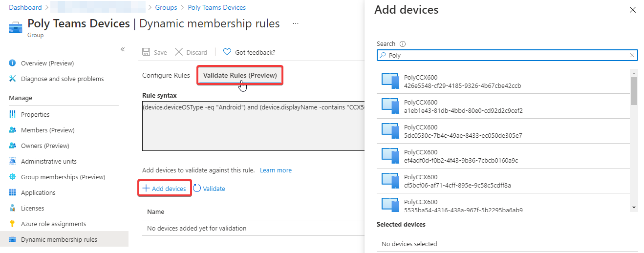Click the Got feedback? label
Image resolution: width=644 pixels, height=253 pixels.
click(255, 52)
